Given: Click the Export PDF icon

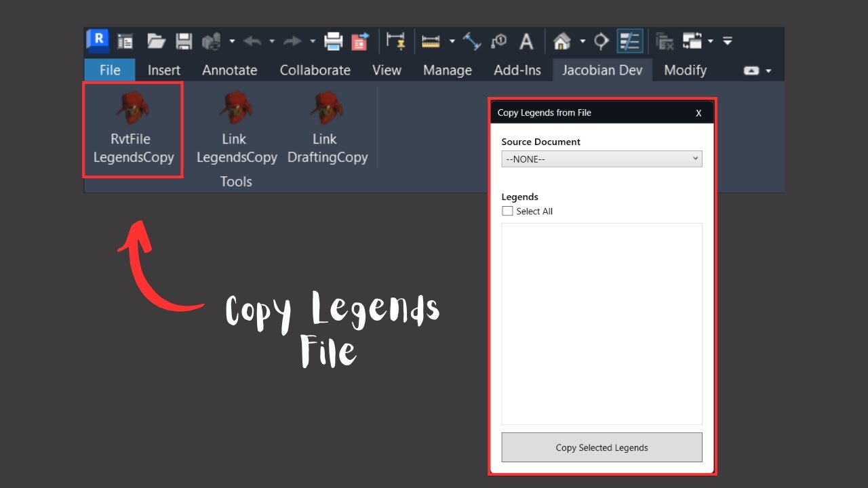Looking at the screenshot, I should coord(360,41).
